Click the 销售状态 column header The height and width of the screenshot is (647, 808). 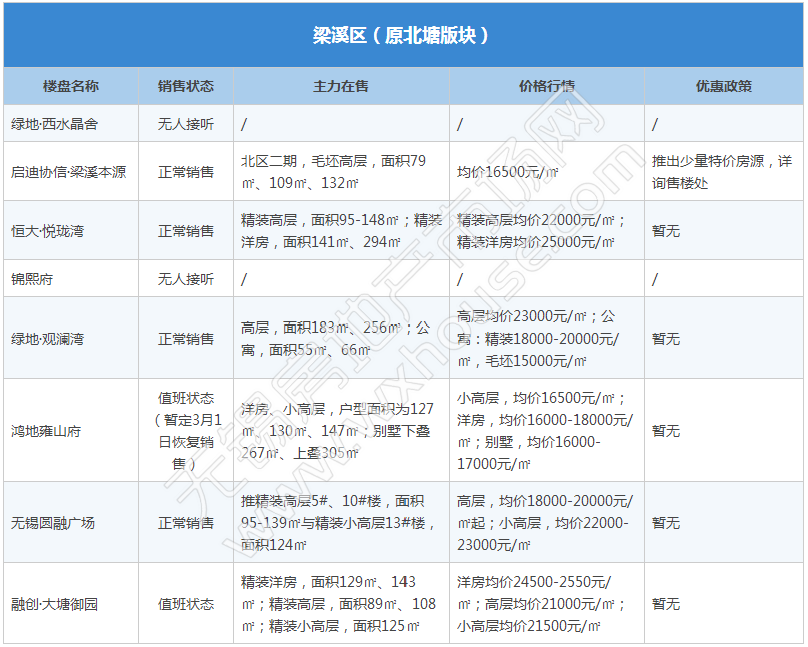click(x=186, y=86)
